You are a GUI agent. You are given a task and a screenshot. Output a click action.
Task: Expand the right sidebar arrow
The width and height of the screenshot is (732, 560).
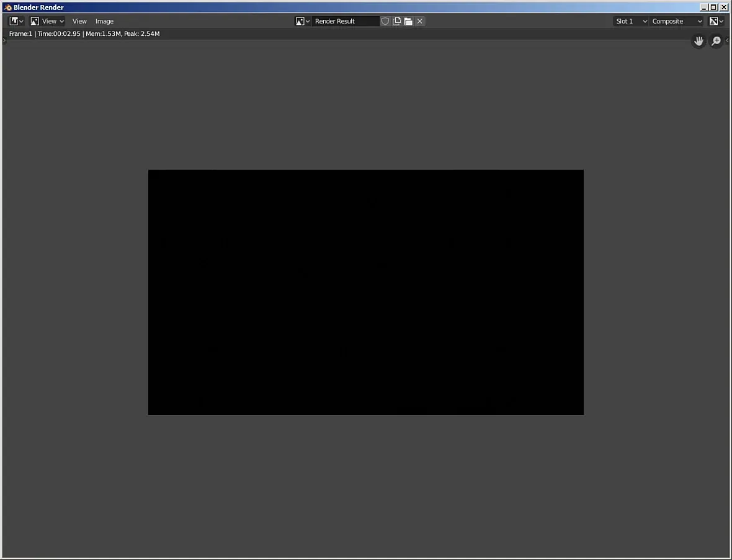(x=727, y=40)
